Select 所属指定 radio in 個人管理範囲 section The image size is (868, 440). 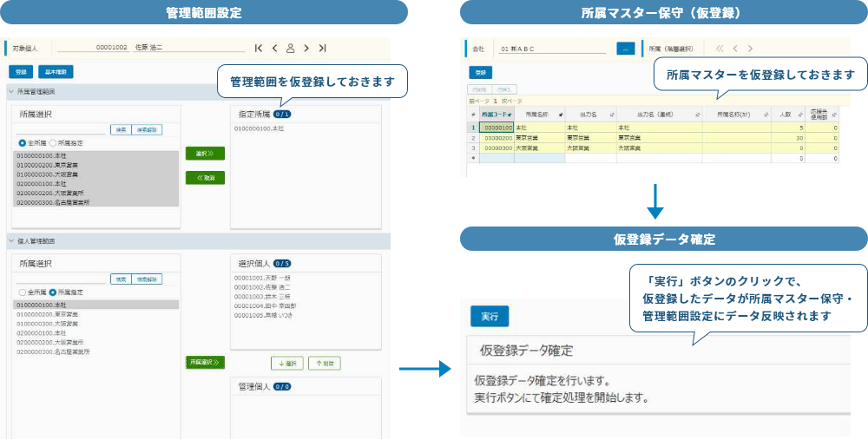(x=52, y=292)
